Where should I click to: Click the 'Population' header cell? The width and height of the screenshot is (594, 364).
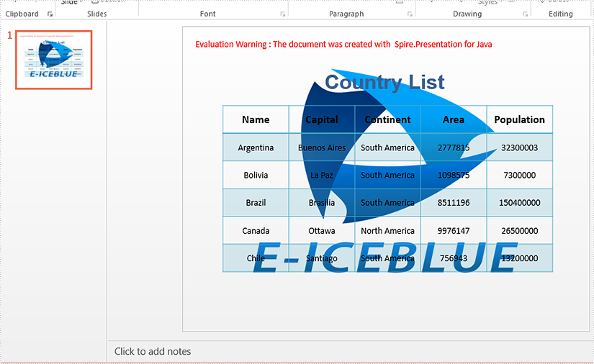tap(519, 119)
